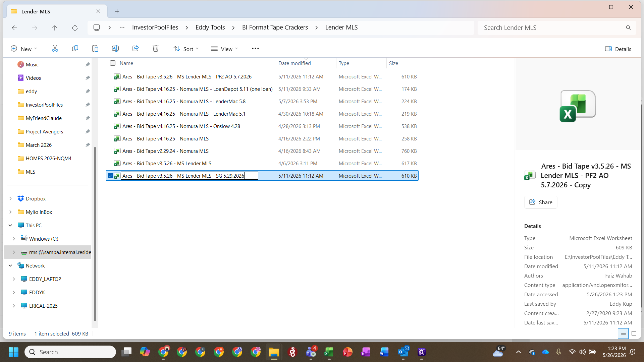Go back to previous folder
Image resolution: width=644 pixels, height=362 pixels.
point(14,28)
